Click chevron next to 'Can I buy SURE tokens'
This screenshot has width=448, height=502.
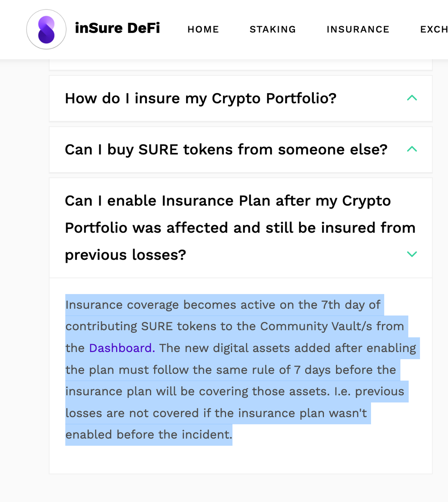412,149
